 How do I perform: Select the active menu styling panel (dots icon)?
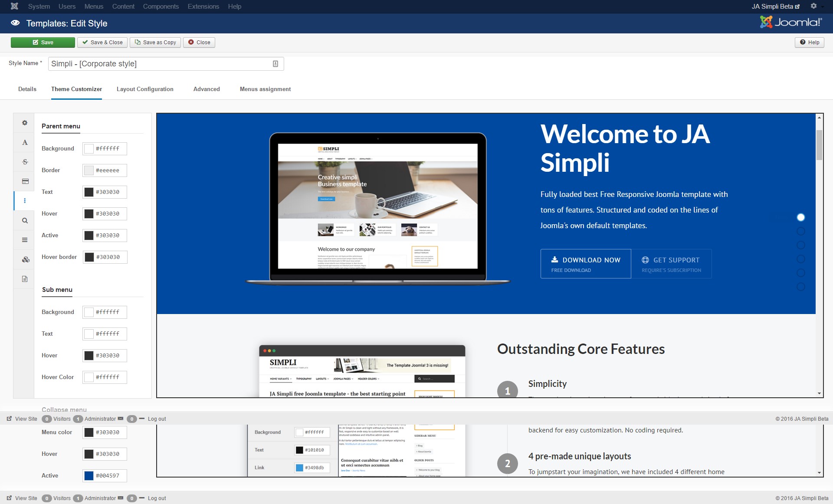(25, 201)
